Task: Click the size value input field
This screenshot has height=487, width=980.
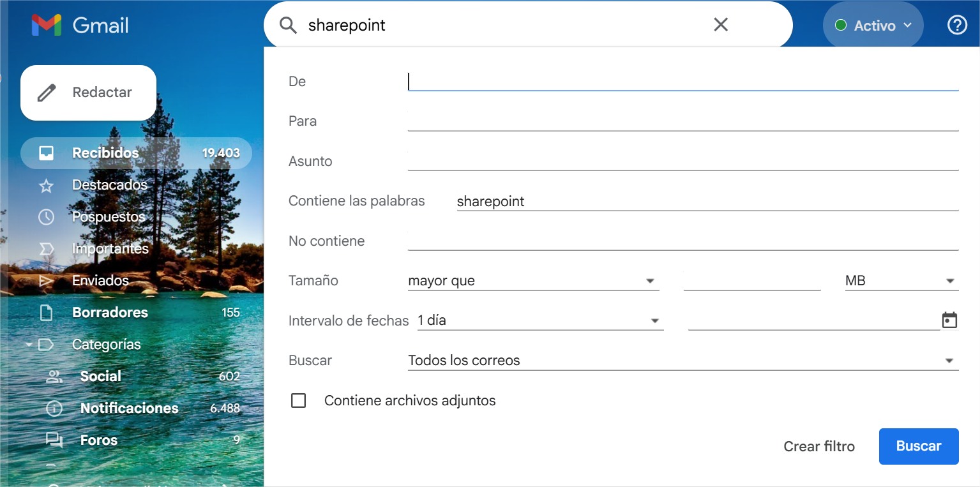Action: (x=752, y=281)
